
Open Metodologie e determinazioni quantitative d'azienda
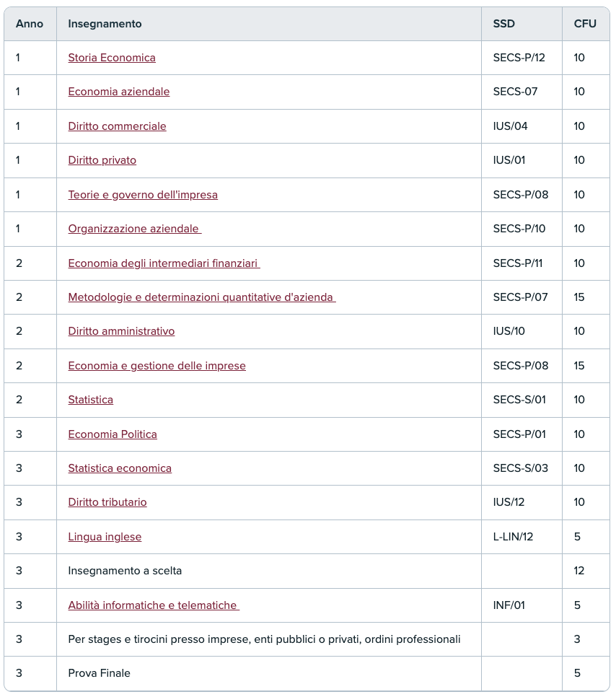tap(201, 297)
